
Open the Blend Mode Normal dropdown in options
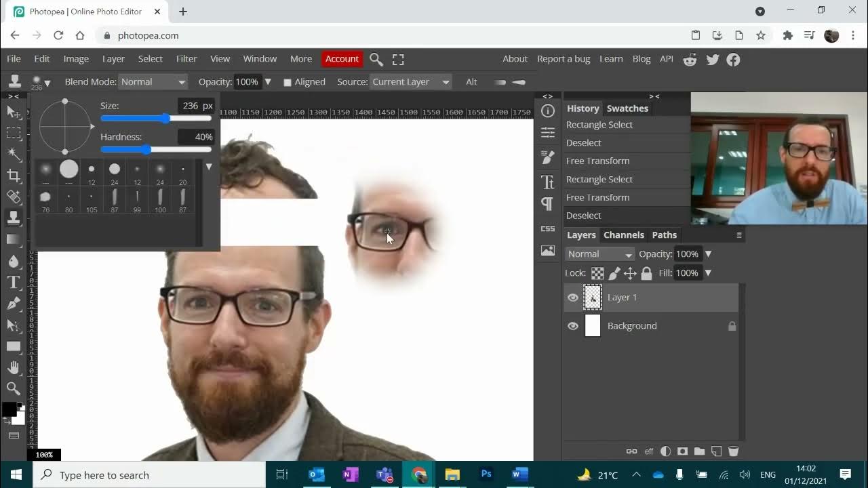(x=153, y=82)
